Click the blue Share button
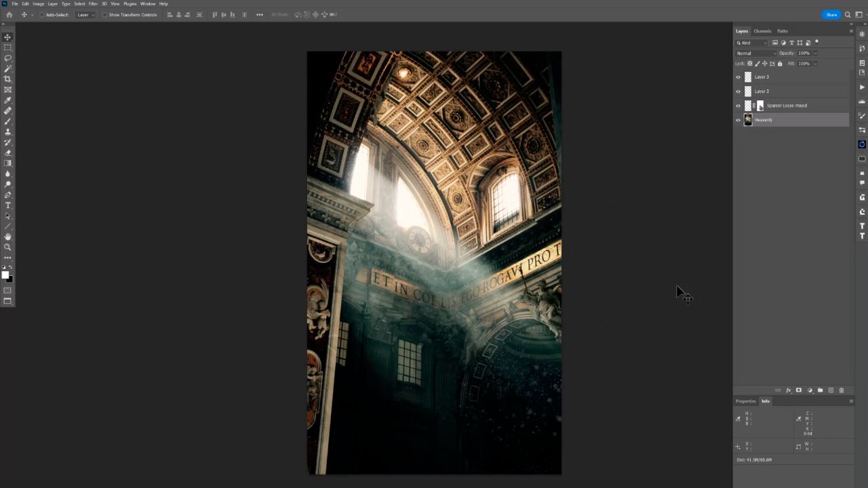868x488 pixels. click(x=831, y=14)
